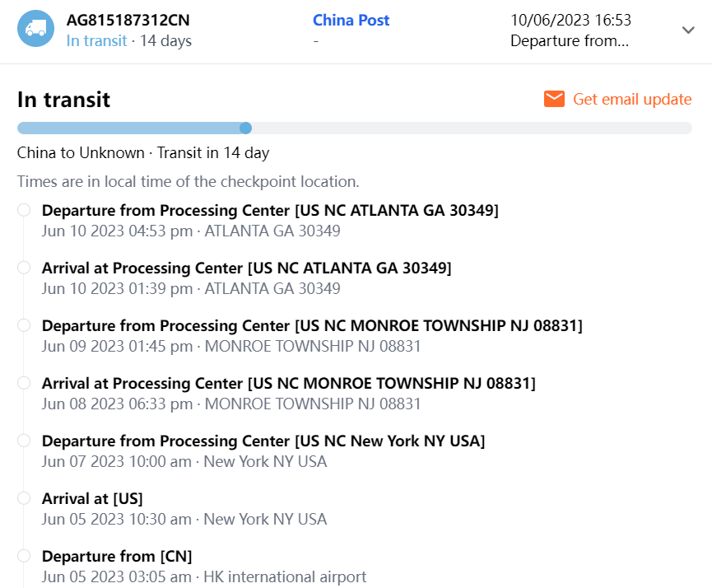Viewport: 712px width, 588px height.
Task: Click the orange envelope email icon
Action: tap(554, 100)
